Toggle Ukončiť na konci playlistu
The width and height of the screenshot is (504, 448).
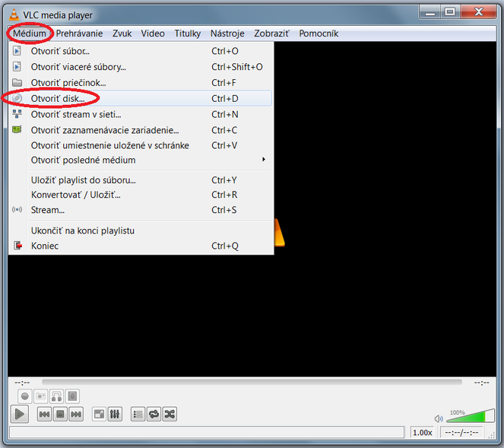click(x=141, y=230)
